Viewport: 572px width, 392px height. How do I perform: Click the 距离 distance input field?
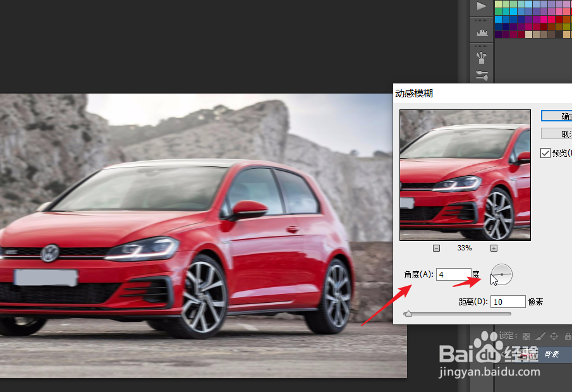coord(508,302)
